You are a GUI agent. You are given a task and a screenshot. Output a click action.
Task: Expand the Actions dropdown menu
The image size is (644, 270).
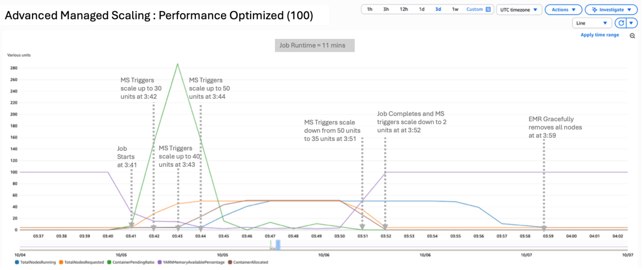[563, 10]
